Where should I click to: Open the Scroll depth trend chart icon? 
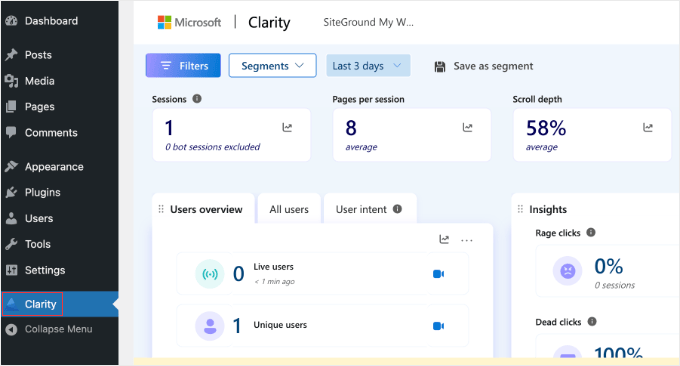point(648,127)
